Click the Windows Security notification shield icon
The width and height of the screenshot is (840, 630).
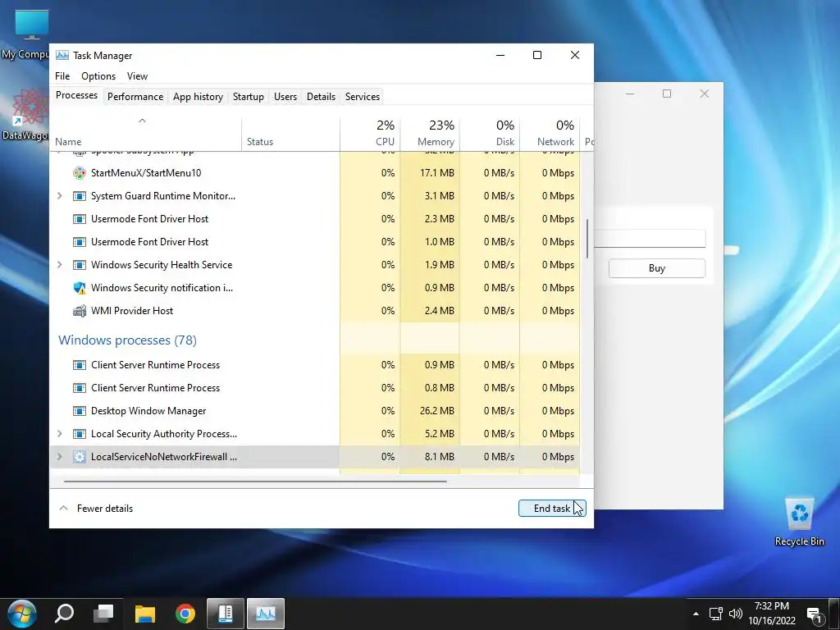click(80, 288)
